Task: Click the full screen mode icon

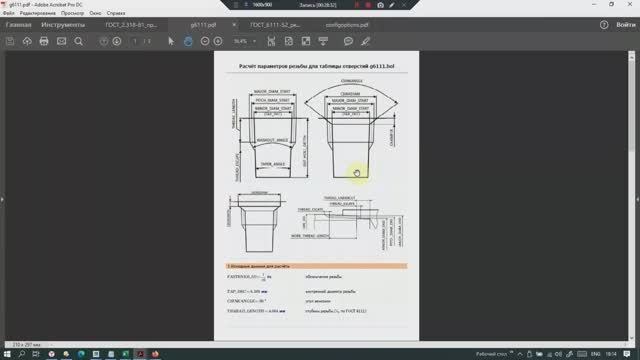Action: [x=306, y=41]
